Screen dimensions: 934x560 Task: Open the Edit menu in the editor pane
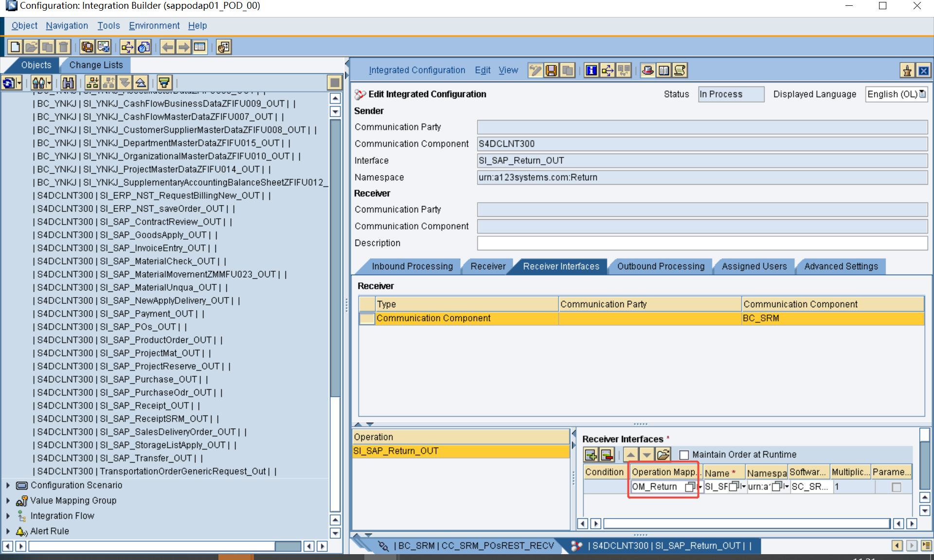(x=483, y=70)
